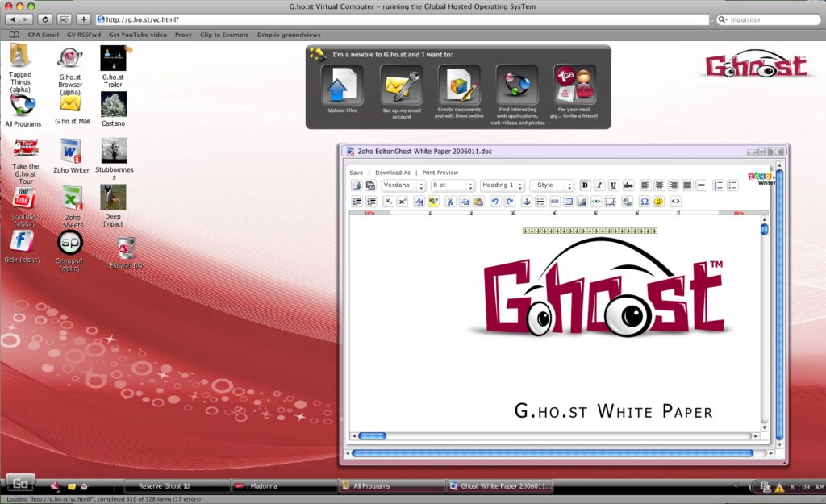Screen dimensions: 826x504
Task: Toggle strikethrough formatting
Action: pos(628,185)
